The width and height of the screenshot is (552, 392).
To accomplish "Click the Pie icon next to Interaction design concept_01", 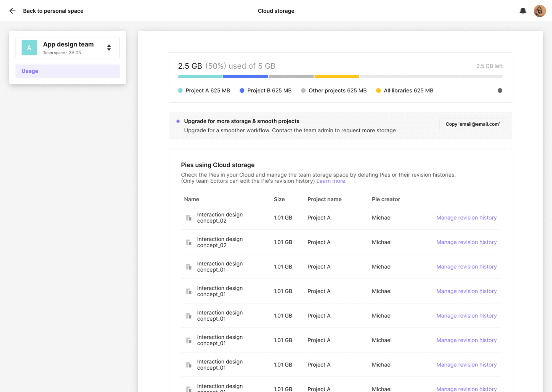I will (189, 267).
